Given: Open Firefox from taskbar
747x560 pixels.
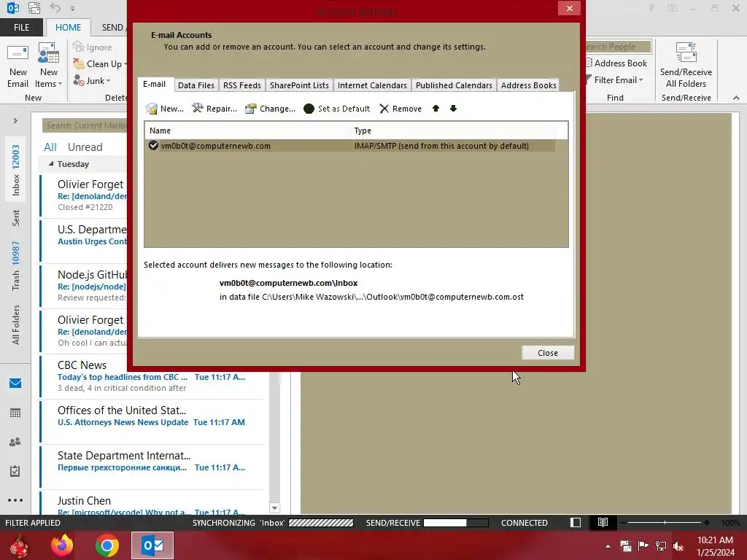Looking at the screenshot, I should coord(62,545).
